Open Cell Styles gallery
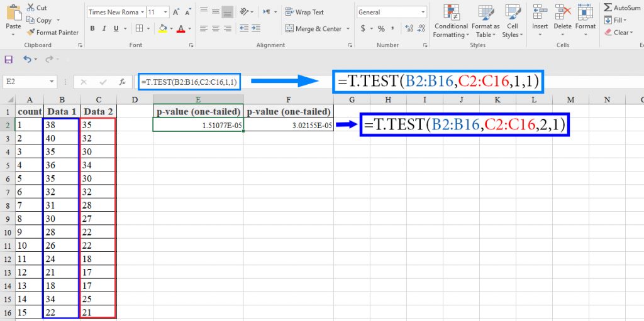 point(513,21)
